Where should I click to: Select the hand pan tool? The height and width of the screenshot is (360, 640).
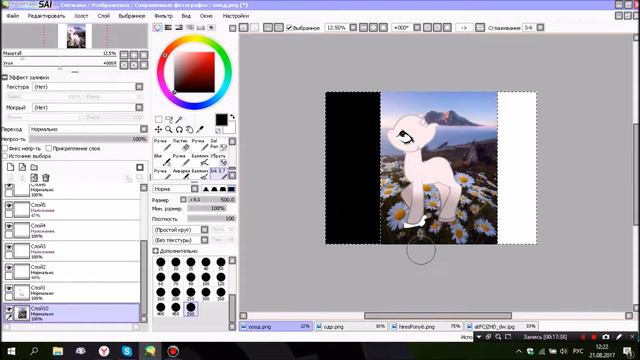(189, 129)
